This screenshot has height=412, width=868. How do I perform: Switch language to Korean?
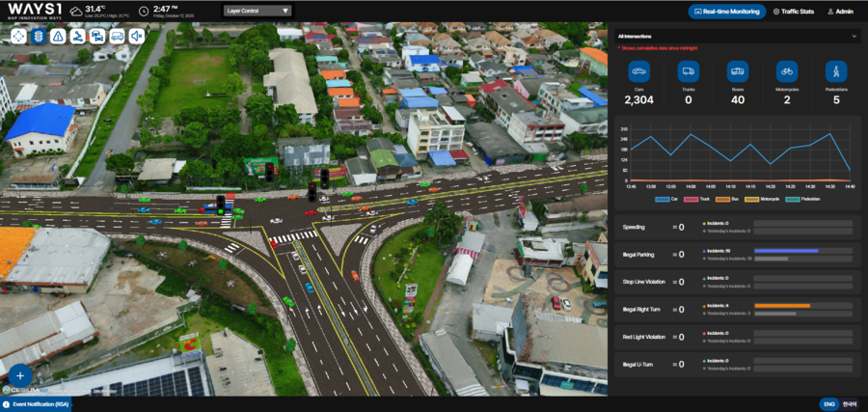point(850,404)
